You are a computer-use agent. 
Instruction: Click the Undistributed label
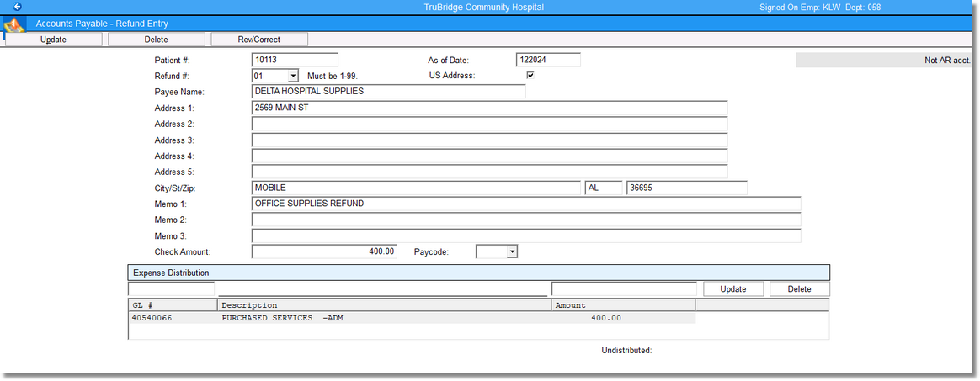[x=626, y=351]
